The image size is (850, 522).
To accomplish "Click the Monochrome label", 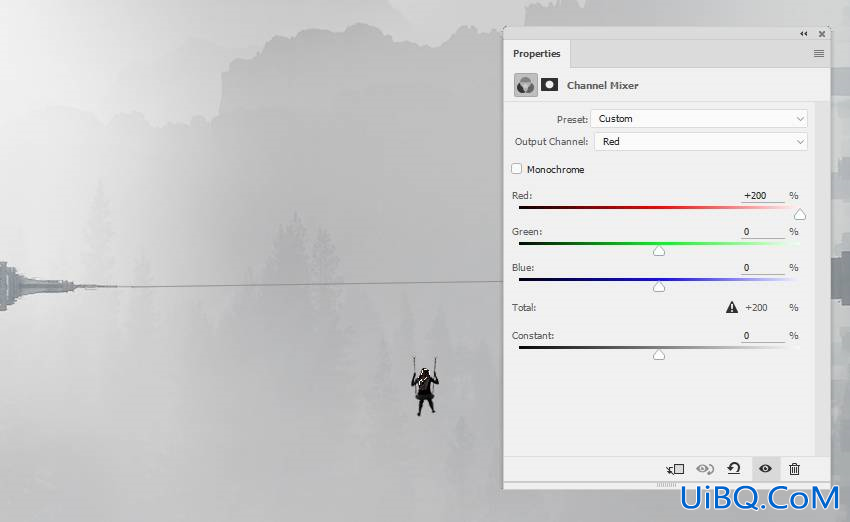I will click(x=555, y=170).
